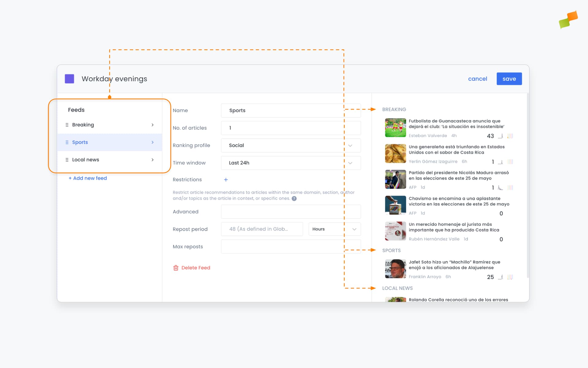Click the app logo in the top right corner
This screenshot has height=368, width=588.
[x=568, y=20]
